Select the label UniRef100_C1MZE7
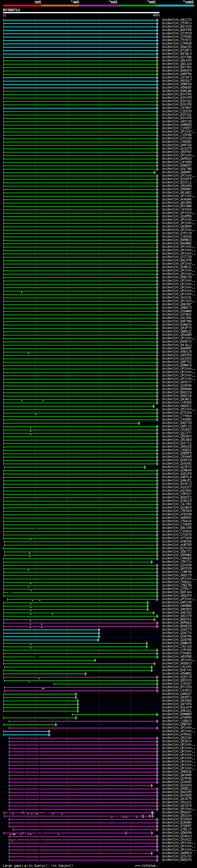The height and width of the screenshot is (868, 197). [177, 128]
